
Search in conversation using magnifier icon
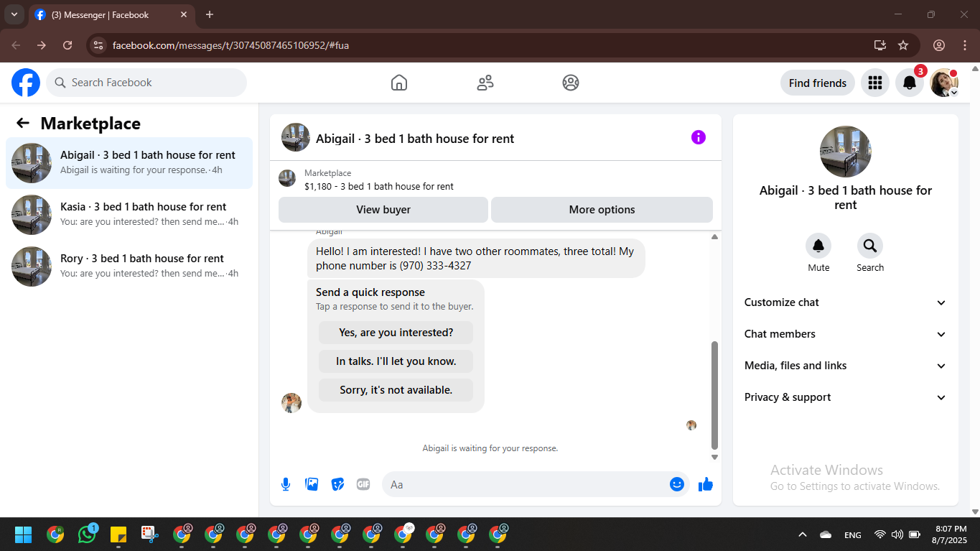coord(870,246)
